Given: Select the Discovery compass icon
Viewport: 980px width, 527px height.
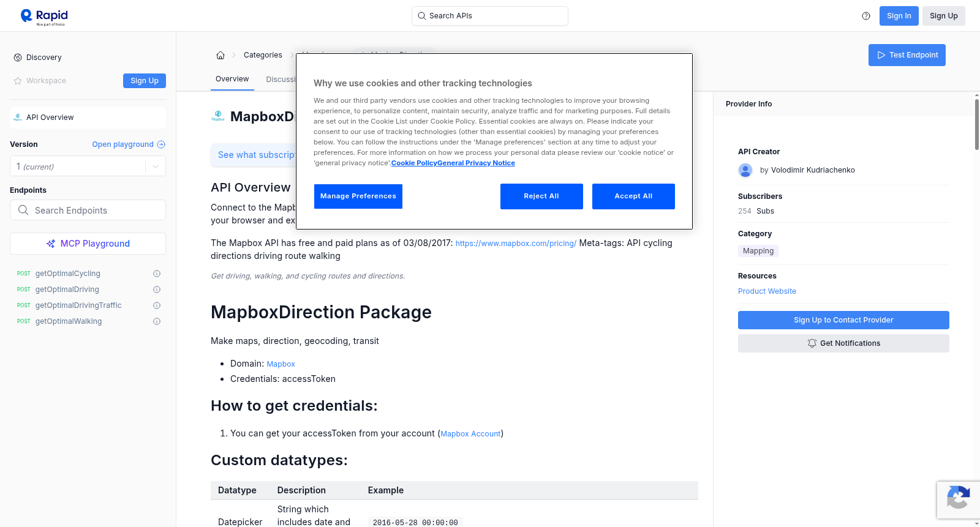Looking at the screenshot, I should click(x=18, y=58).
